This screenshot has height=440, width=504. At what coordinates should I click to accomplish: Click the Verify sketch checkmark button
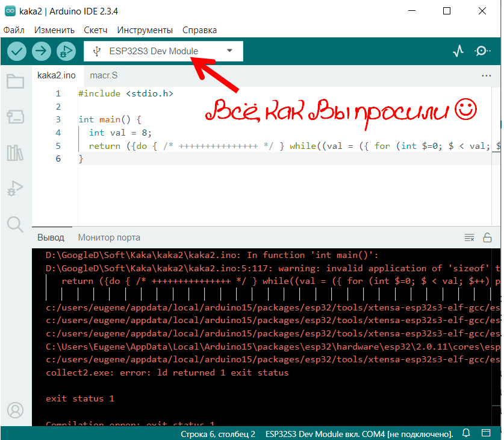click(x=17, y=51)
